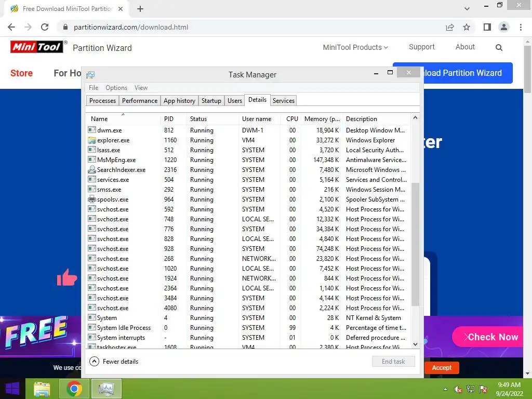The image size is (532, 399).
Task: Sort by CPU column header
Action: 291,119
